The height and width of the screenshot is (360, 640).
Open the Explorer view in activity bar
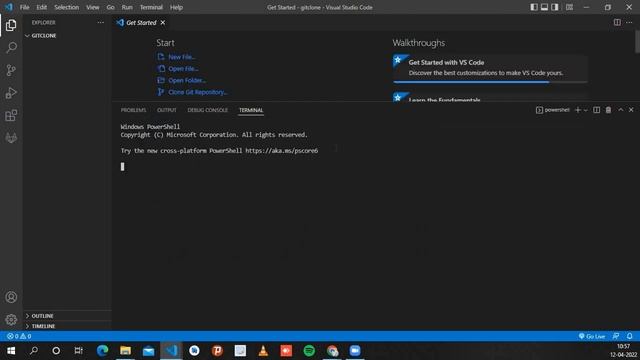coord(11,25)
